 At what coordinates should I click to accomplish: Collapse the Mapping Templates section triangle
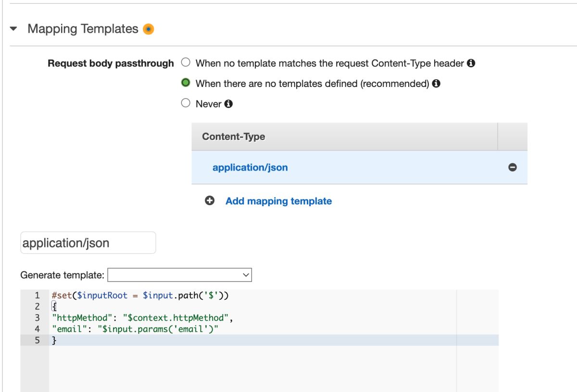[13, 29]
